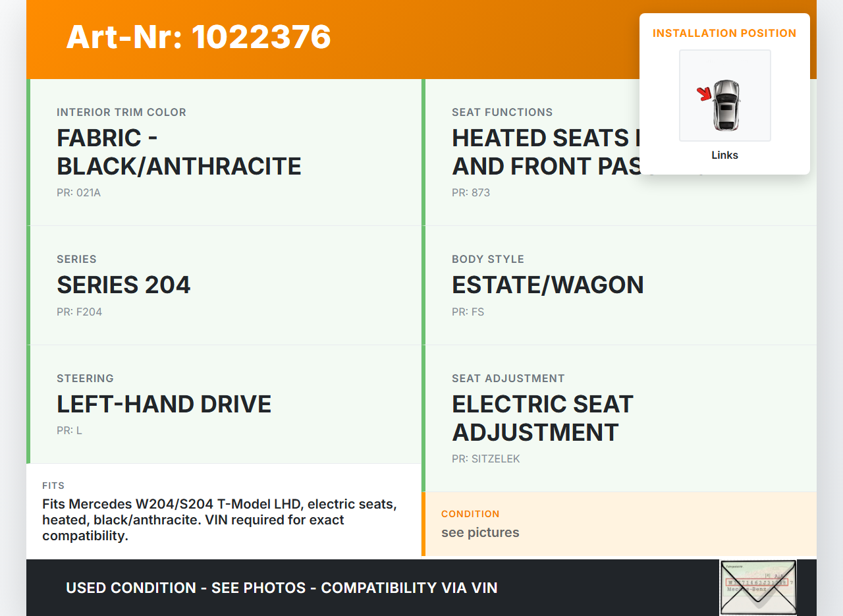Click the PR: 873 code
This screenshot has height=616, width=843.
click(471, 193)
